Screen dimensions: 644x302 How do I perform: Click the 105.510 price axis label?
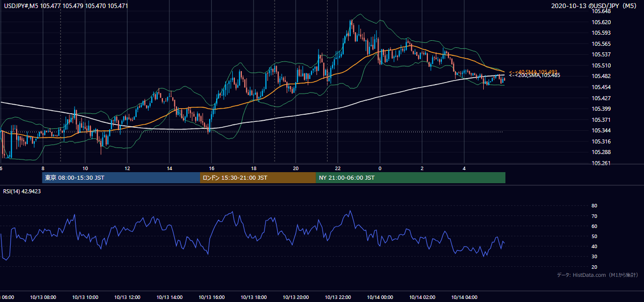(601, 65)
